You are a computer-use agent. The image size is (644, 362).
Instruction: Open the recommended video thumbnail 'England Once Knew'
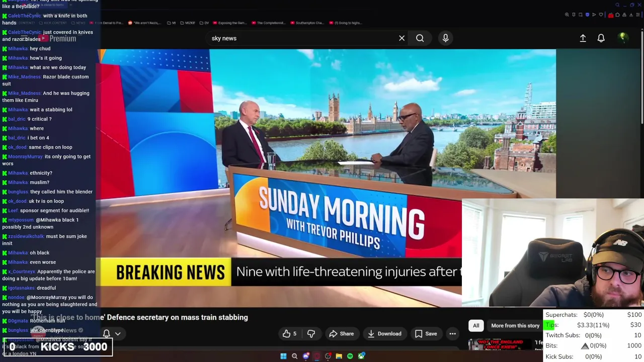coord(500,344)
